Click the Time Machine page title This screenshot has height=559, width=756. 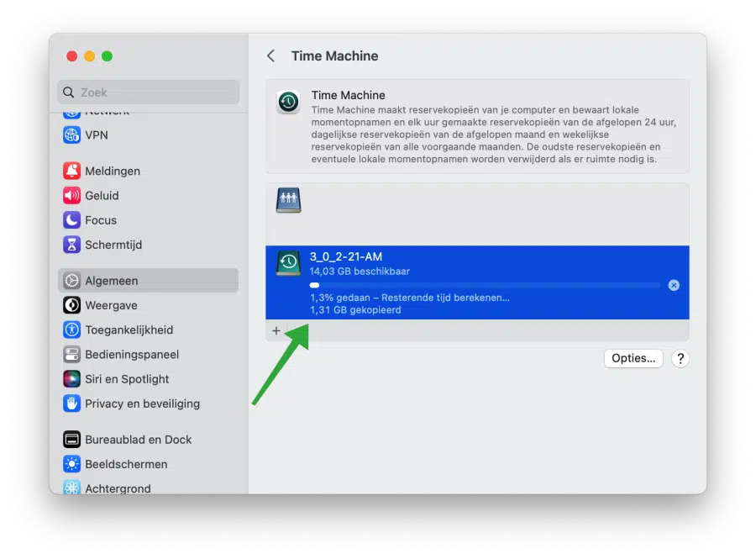coord(334,56)
